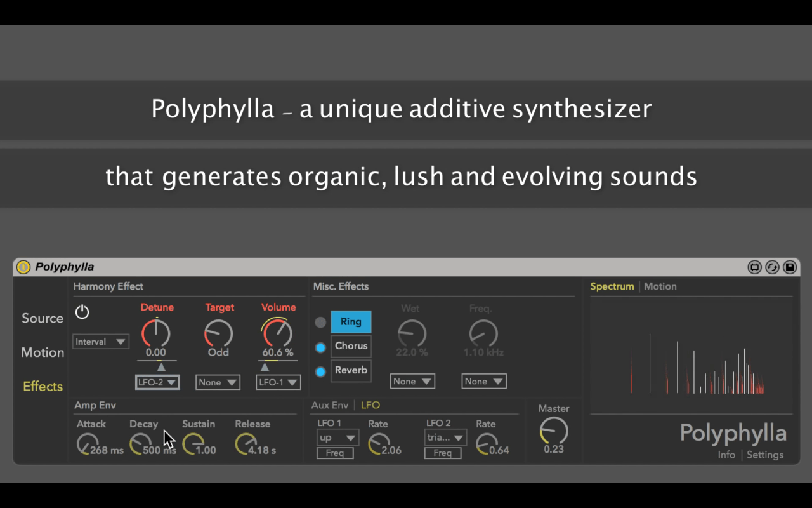Click the Freq button under LFO 1
The image size is (812, 508).
pos(335,453)
